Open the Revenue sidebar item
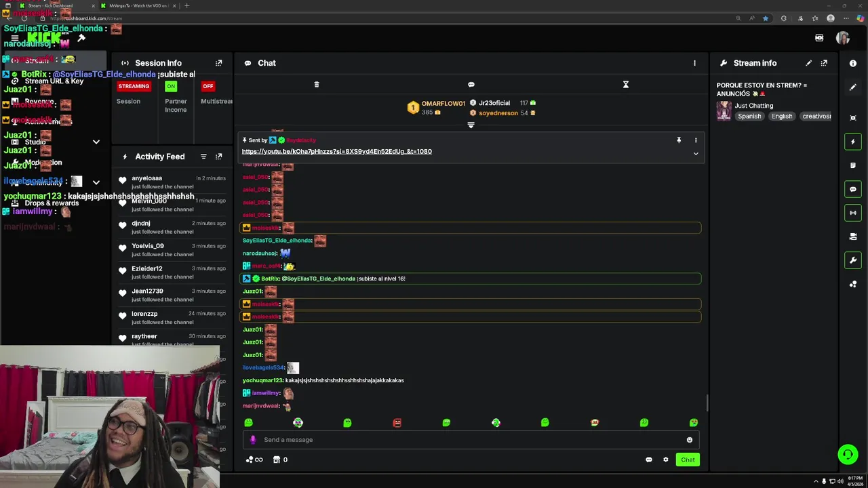This screenshot has width=868, height=488. [39, 102]
